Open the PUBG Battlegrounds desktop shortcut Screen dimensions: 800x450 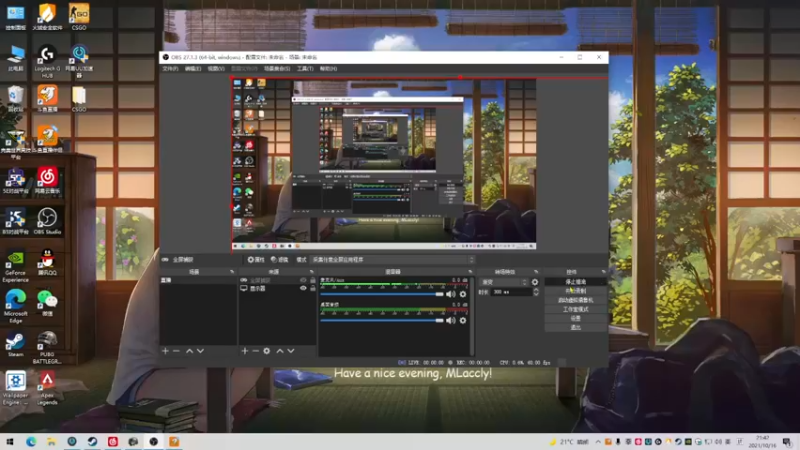pyautogui.click(x=47, y=347)
